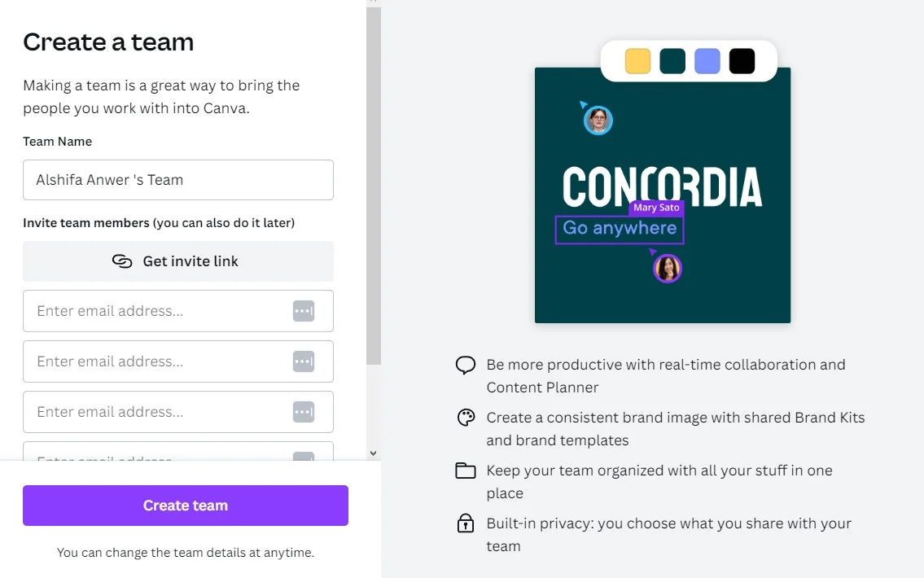
Task: Open options via third email field's ellipsis button
Action: tap(304, 412)
